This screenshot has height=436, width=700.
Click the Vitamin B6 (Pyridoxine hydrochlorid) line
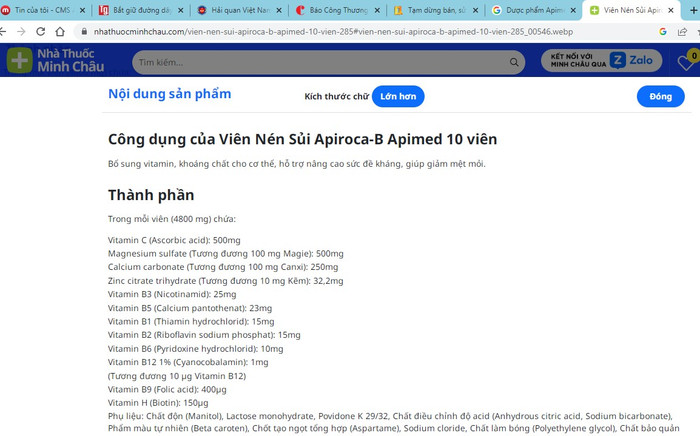pos(196,349)
